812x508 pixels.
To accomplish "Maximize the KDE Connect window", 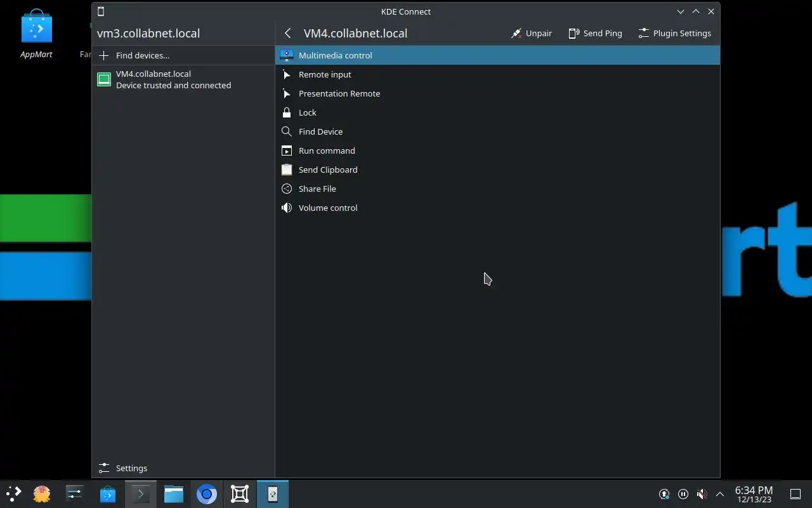I will click(x=696, y=11).
